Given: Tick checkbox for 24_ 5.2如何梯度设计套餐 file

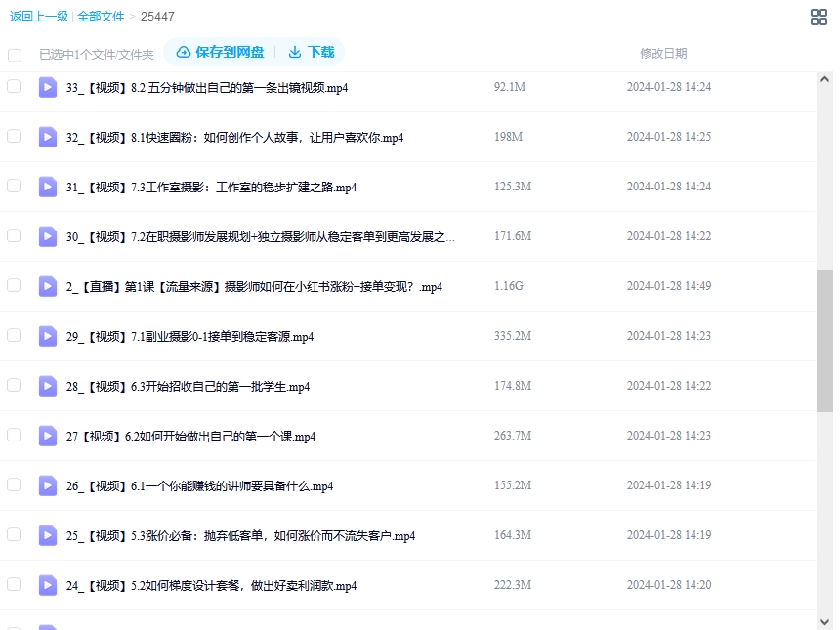Looking at the screenshot, I should coord(14,584).
